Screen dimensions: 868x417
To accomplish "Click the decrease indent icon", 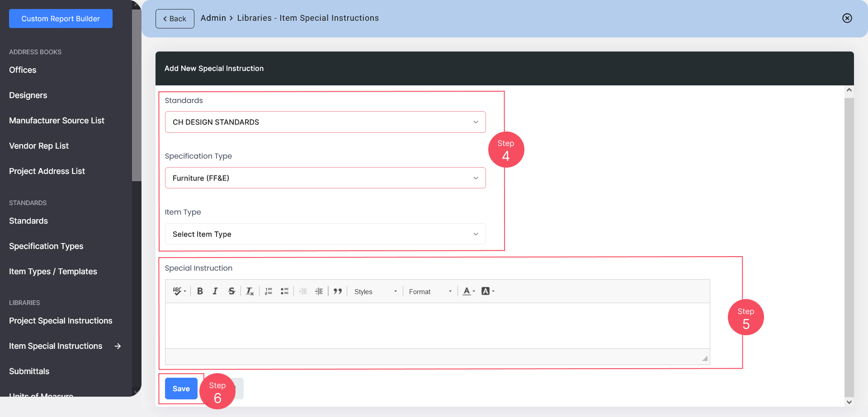I will (x=303, y=291).
